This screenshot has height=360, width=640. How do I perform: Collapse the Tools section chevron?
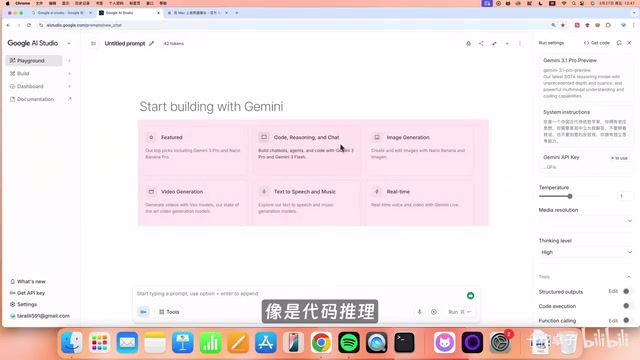tap(629, 277)
